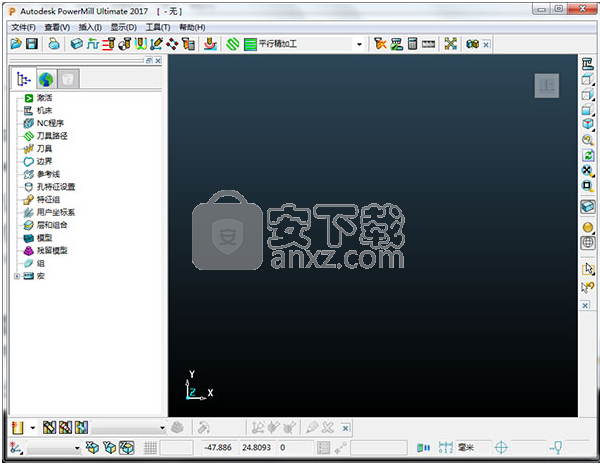Image resolution: width=600 pixels, height=464 pixels.
Task: Select 模型 tree item
Action: click(44, 238)
